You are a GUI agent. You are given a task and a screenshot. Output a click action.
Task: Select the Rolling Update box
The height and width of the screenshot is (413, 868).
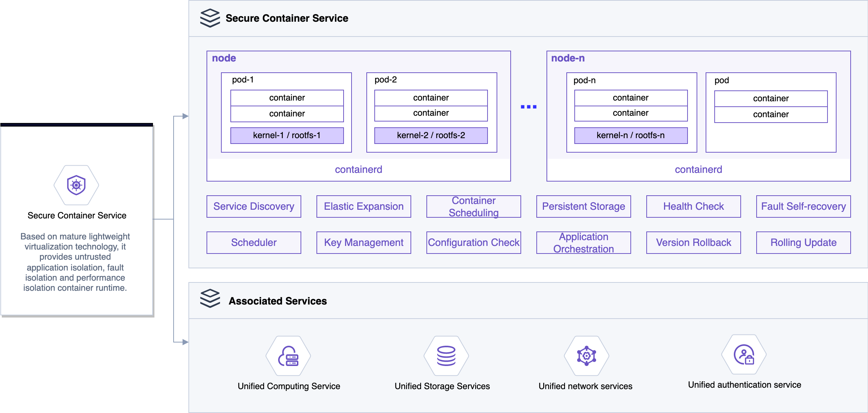coord(803,243)
